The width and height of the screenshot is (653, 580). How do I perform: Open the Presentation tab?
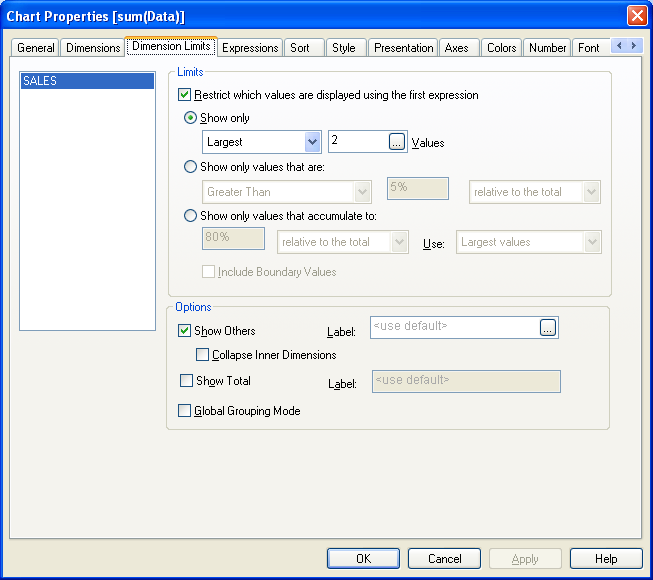(403, 48)
